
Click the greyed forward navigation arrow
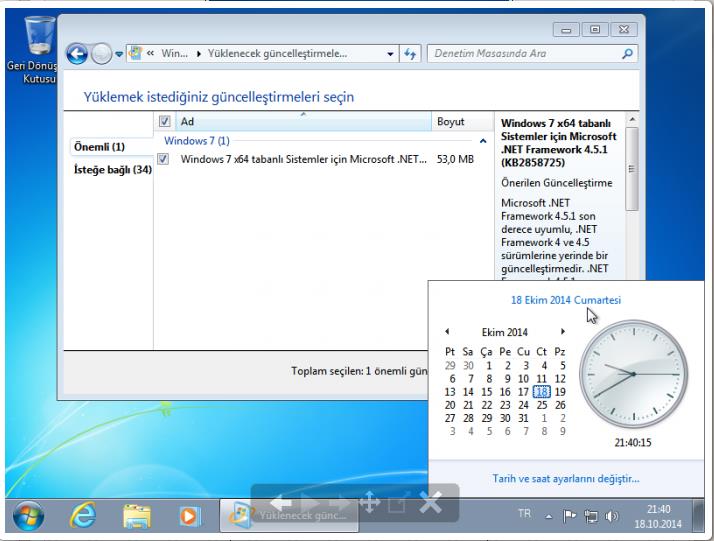[101, 54]
